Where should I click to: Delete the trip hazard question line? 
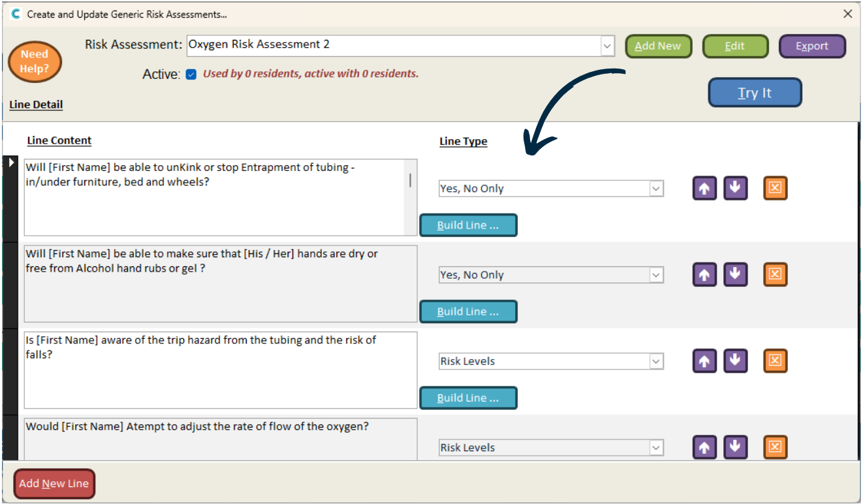click(x=775, y=361)
